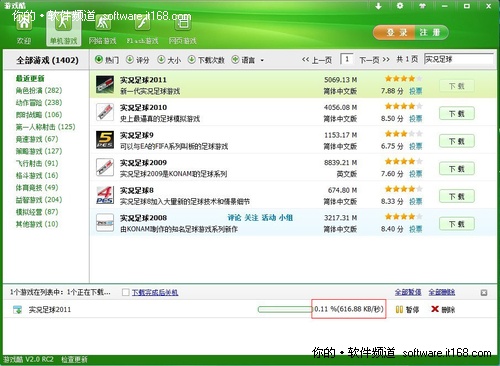
Task: Download 实况足球2008 with 下载 button
Action: point(457,224)
